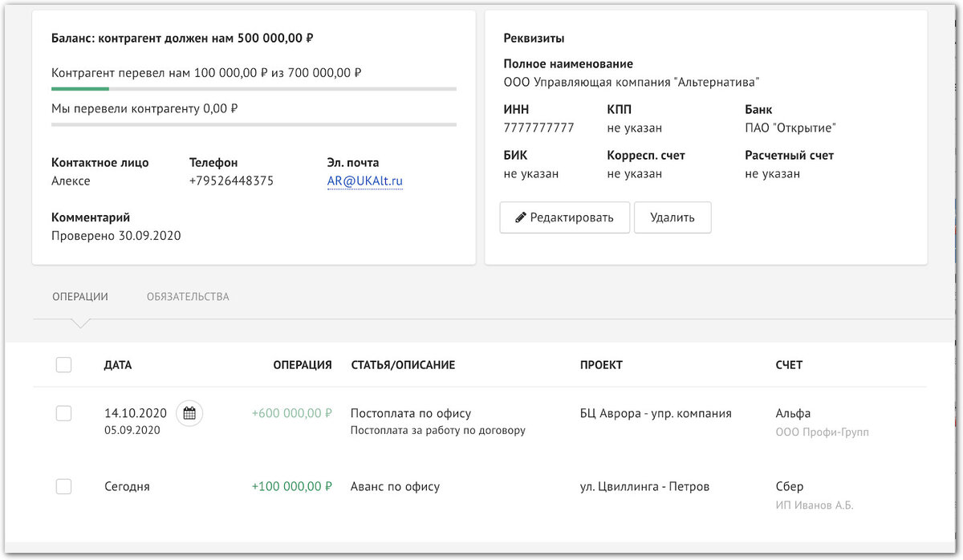Viewport: 963px width, 560px height.
Task: Open the Операции tab
Action: point(80,297)
